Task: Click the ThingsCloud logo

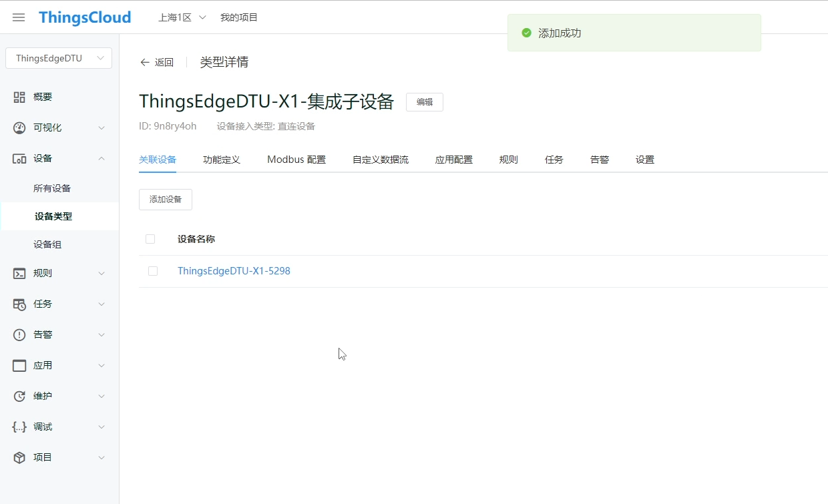Action: click(x=85, y=17)
